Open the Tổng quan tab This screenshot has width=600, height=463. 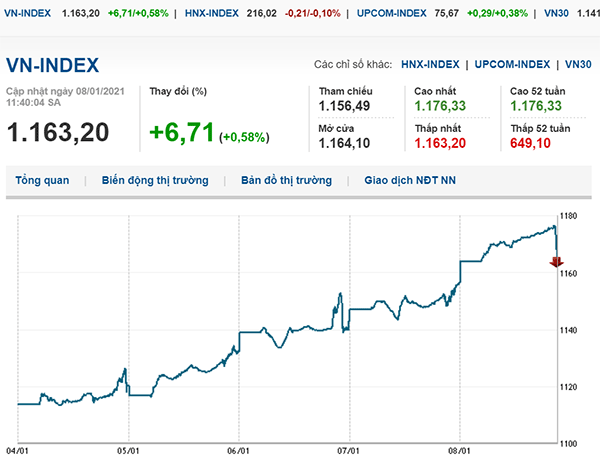pyautogui.click(x=42, y=181)
